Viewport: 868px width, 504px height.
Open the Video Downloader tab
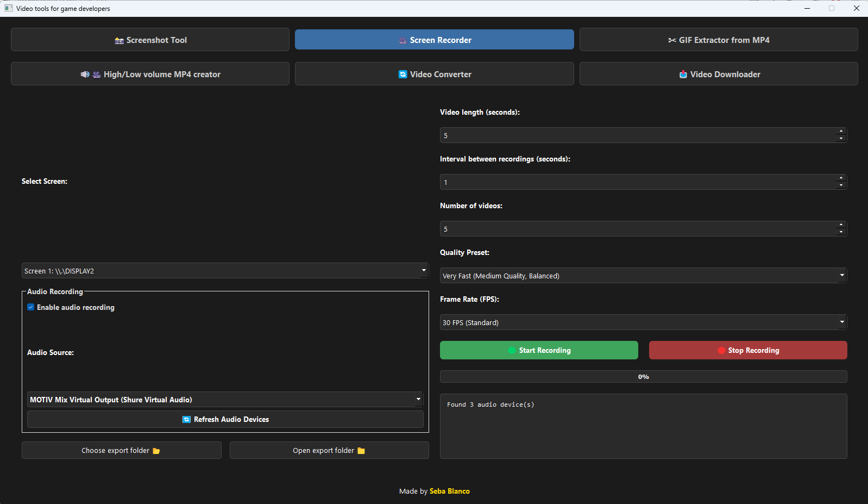click(719, 74)
